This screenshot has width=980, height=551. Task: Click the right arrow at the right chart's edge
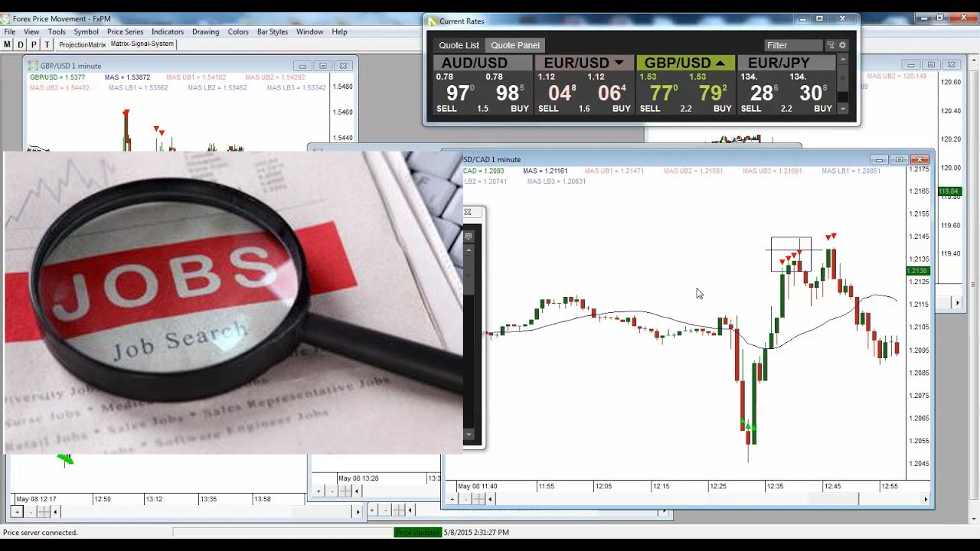click(x=956, y=303)
